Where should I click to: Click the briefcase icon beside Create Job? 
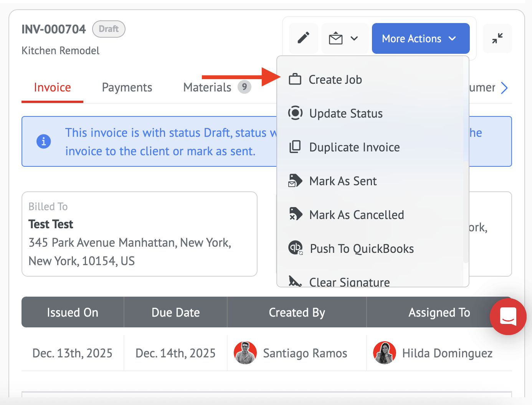295,79
